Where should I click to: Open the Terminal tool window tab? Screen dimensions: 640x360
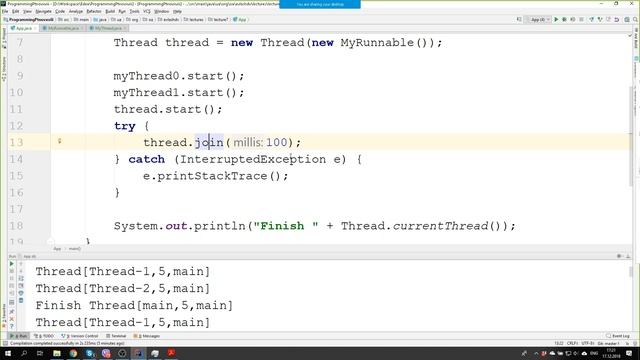pyautogui.click(x=116, y=336)
